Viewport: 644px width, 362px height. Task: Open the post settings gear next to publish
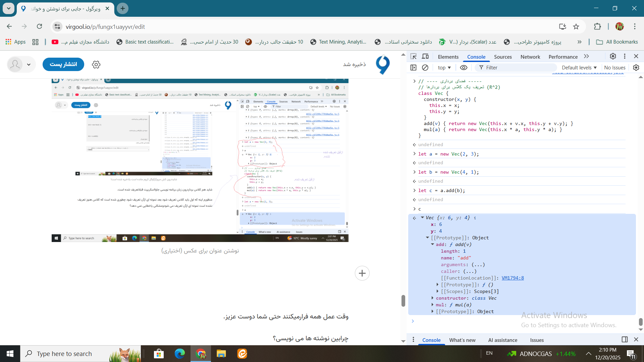point(96,64)
